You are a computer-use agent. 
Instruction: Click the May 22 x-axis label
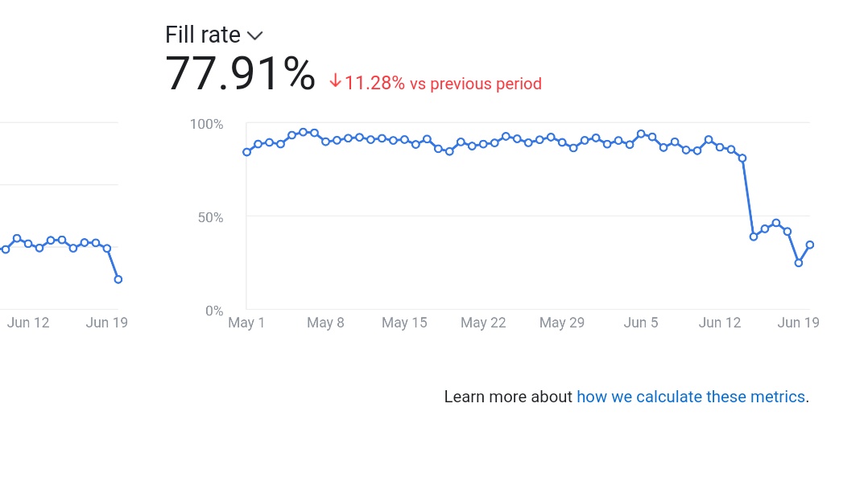(x=483, y=323)
